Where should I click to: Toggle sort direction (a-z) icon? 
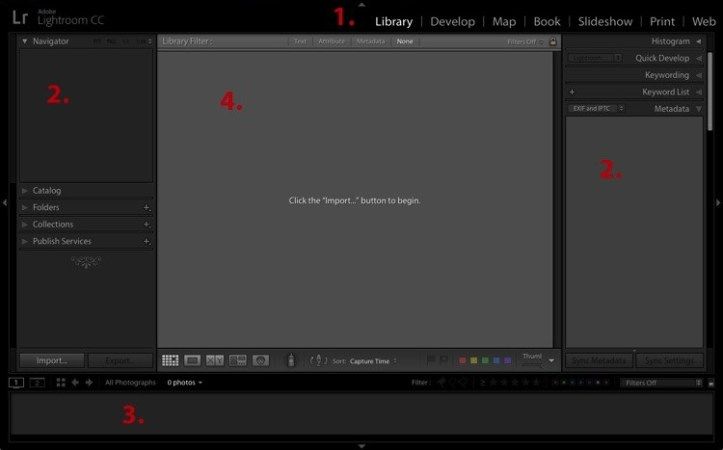(x=318, y=361)
